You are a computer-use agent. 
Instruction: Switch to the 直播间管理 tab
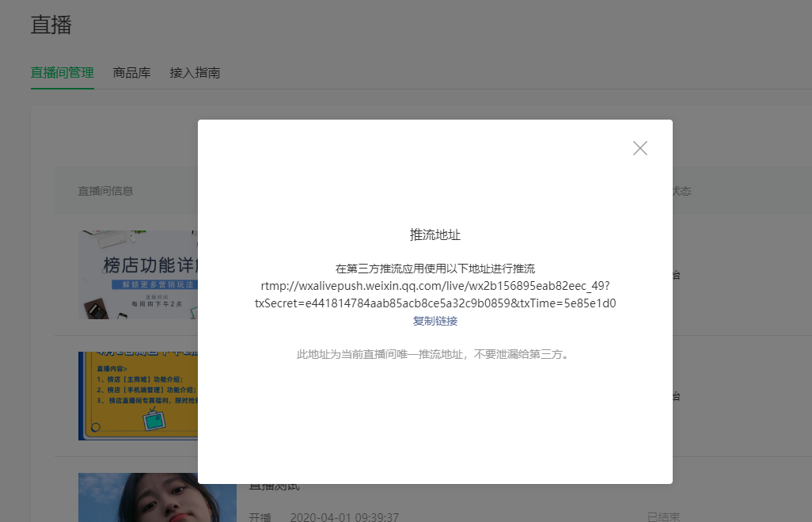[63, 73]
